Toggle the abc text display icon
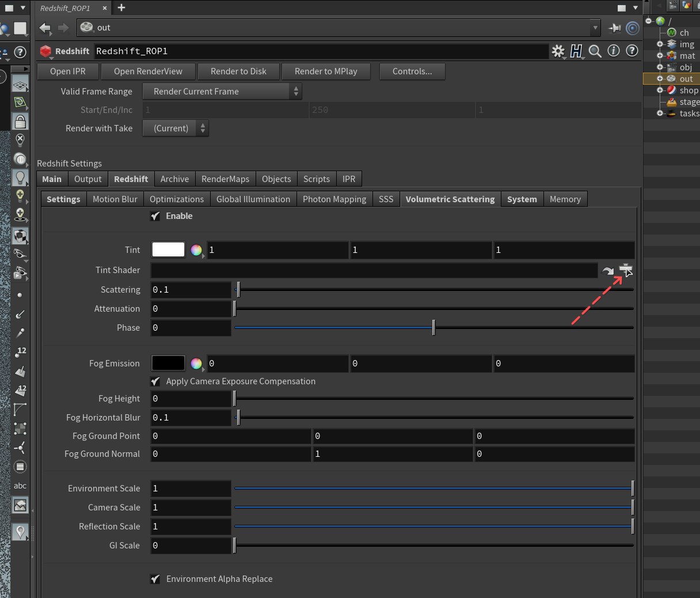Screen dimensions: 700x598 (20, 486)
